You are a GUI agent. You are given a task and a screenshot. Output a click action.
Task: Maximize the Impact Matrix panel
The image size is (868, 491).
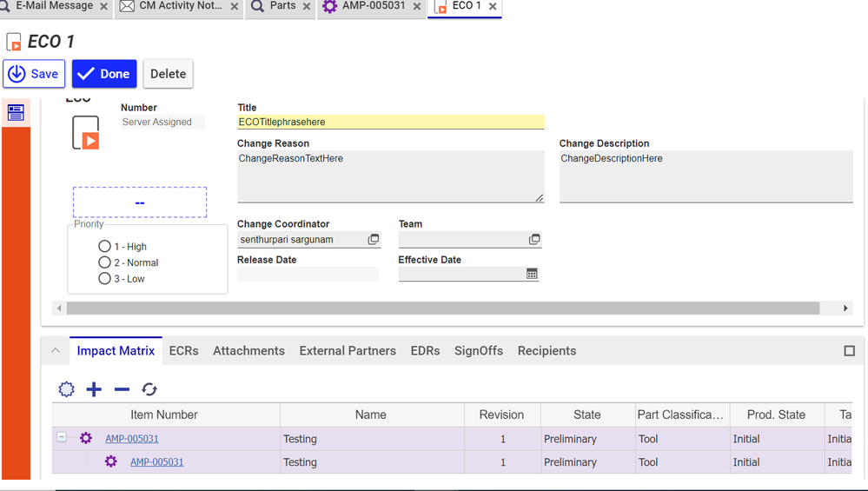tap(849, 351)
